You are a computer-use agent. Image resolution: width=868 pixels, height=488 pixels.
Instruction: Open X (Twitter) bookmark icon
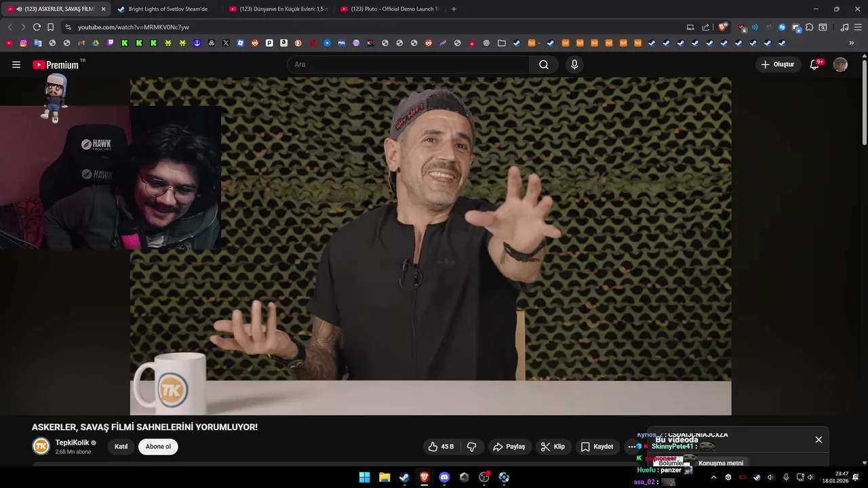[226, 43]
